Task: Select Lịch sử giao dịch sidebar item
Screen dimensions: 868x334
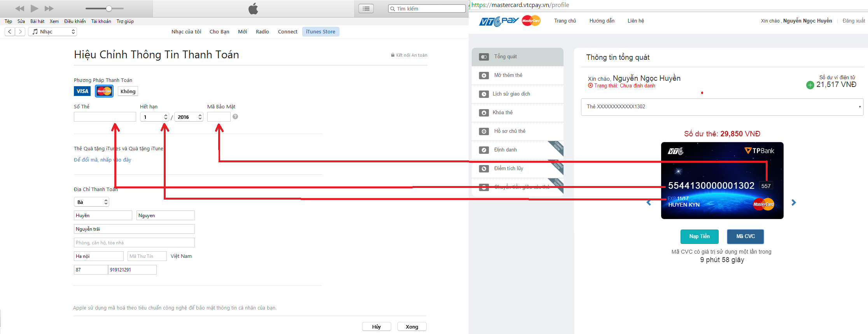Action: coord(518,94)
